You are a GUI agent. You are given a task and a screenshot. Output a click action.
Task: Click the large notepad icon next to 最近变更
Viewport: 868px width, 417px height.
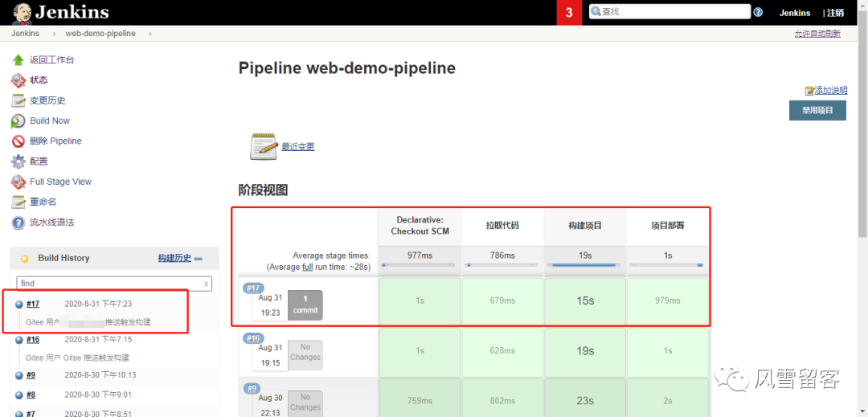[264, 146]
